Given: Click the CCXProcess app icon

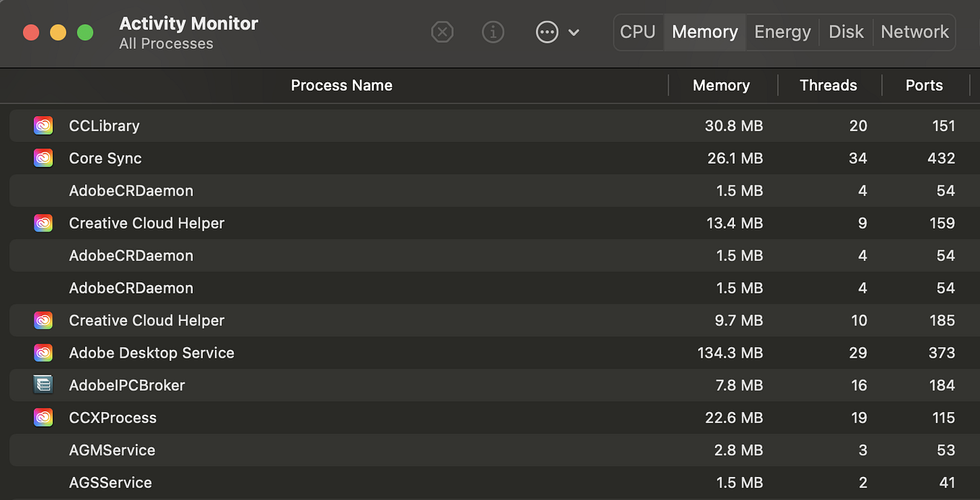Looking at the screenshot, I should click(x=43, y=418).
